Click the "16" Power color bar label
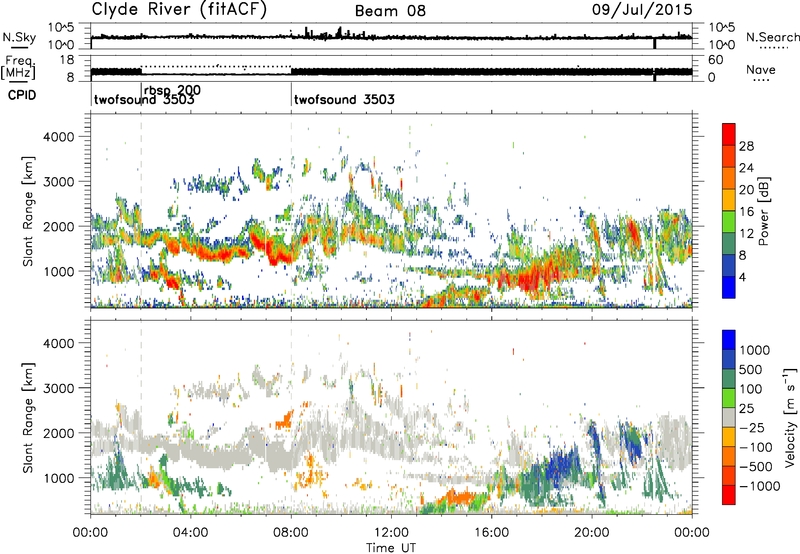 click(x=746, y=212)
